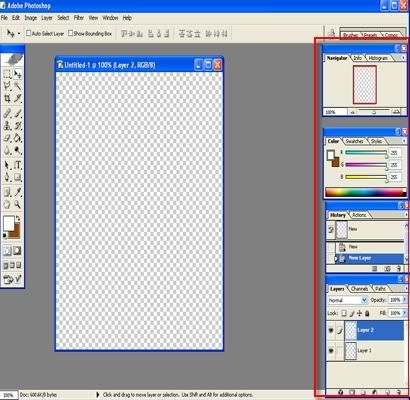Open the Navigator panel flyout menu arrow
The image size is (410, 400).
click(x=403, y=58)
